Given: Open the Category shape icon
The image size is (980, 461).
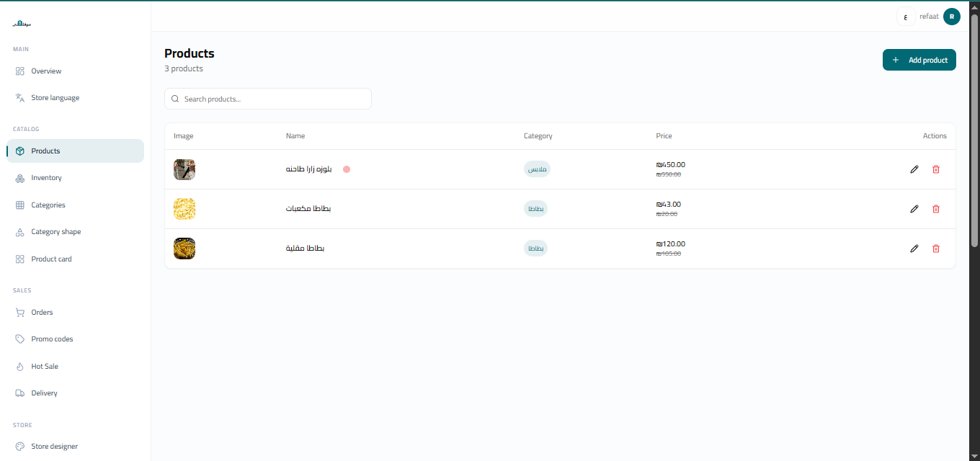Looking at the screenshot, I should (20, 232).
